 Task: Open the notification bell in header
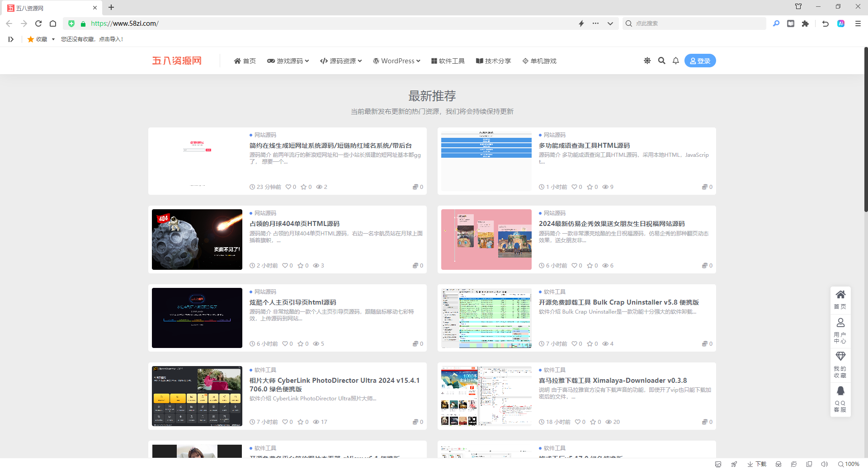pyautogui.click(x=675, y=61)
